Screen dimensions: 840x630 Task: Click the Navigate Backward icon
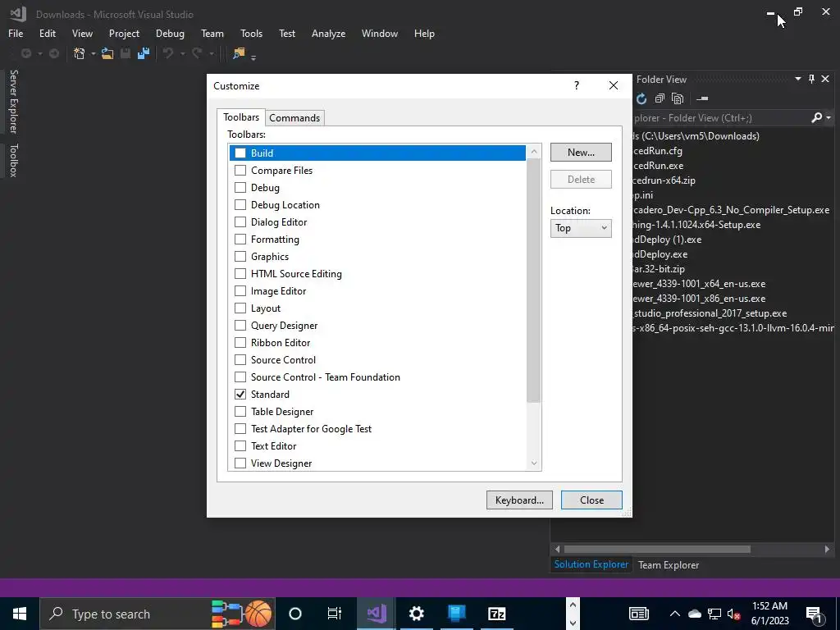tap(25, 53)
